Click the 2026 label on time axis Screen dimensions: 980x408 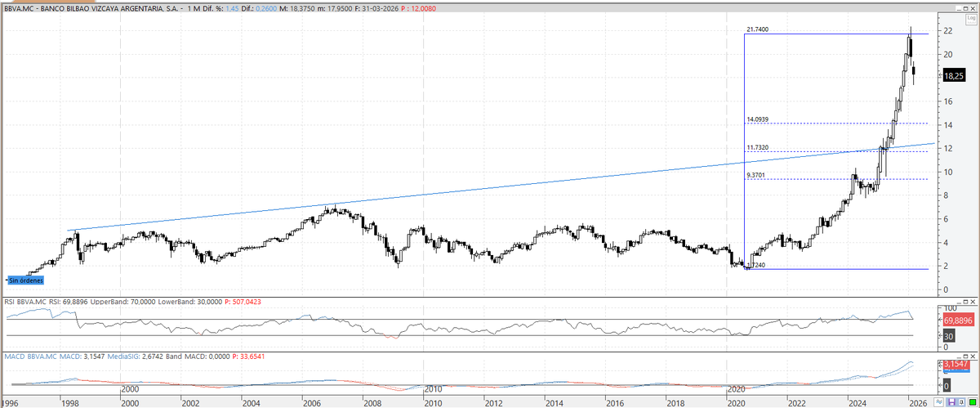click(918, 403)
